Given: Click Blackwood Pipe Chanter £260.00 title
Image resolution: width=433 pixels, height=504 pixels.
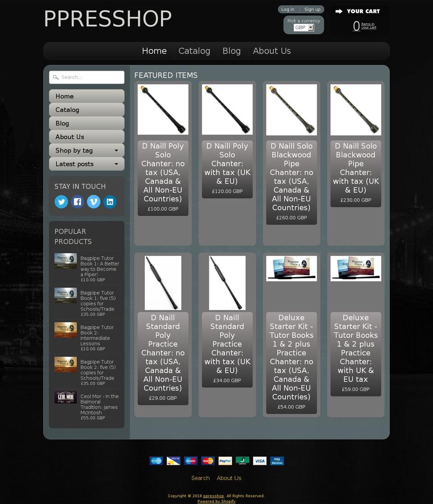Looking at the screenshot, I should coord(291,177).
